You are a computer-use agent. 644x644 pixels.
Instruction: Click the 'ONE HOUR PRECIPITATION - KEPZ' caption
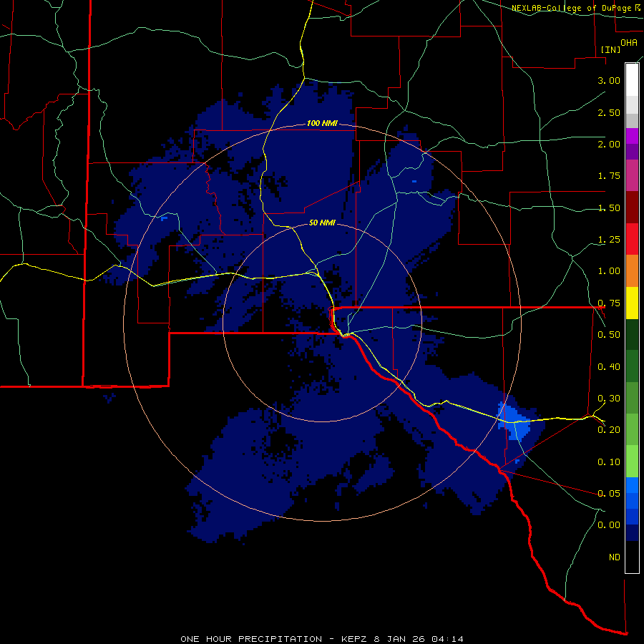pyautogui.click(x=275, y=639)
